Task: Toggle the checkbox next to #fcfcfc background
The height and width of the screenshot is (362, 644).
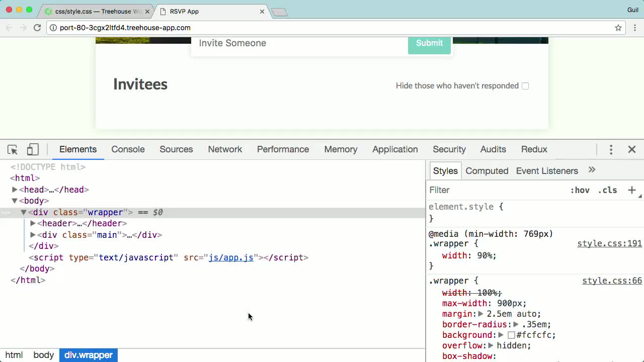Action: (511, 335)
